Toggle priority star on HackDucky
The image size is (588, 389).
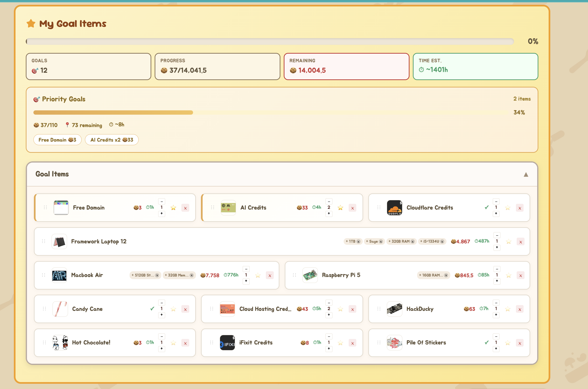[508, 309]
